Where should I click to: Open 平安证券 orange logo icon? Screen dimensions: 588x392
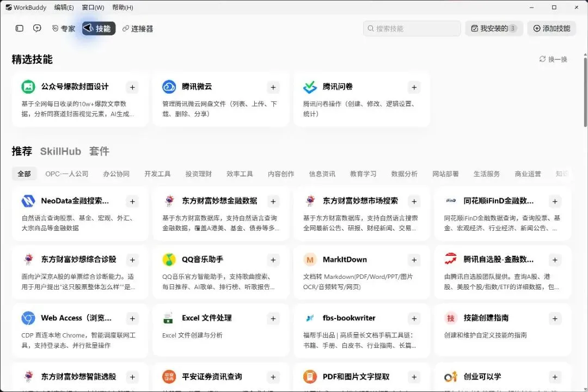pyautogui.click(x=169, y=376)
